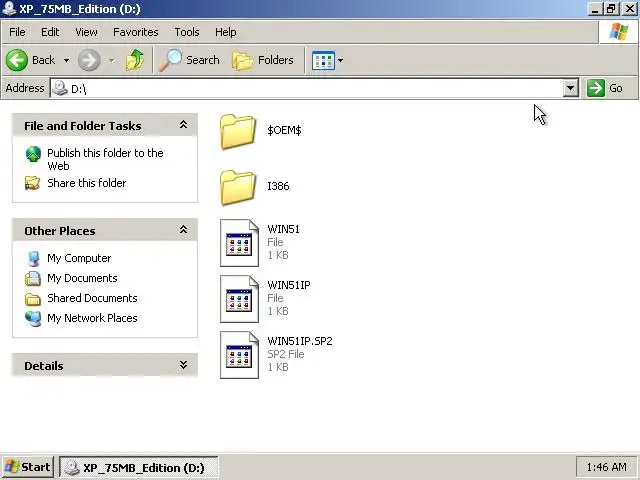Collapse the File and Folder Tasks panel
This screenshot has width=640, height=480.
click(183, 125)
